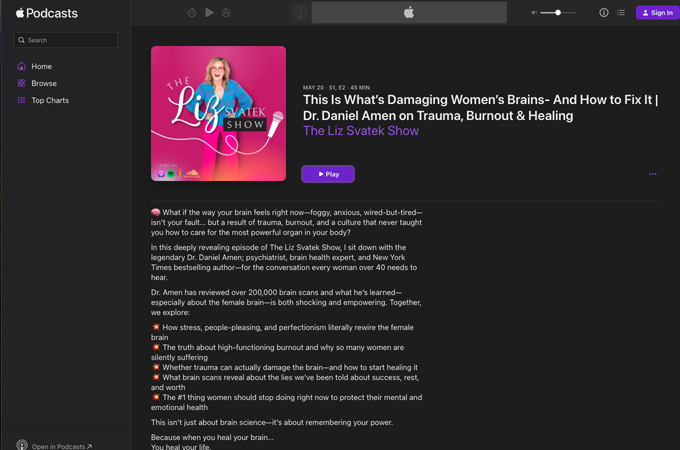The width and height of the screenshot is (680, 450).
Task: Open The Liz Svatek Show link
Action: [361, 131]
